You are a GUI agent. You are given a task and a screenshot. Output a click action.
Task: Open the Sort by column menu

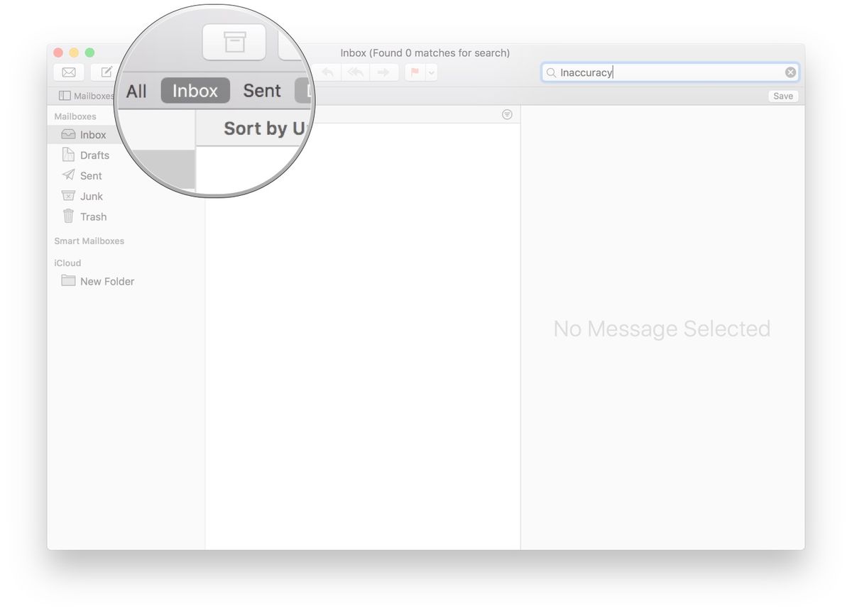tap(263, 128)
